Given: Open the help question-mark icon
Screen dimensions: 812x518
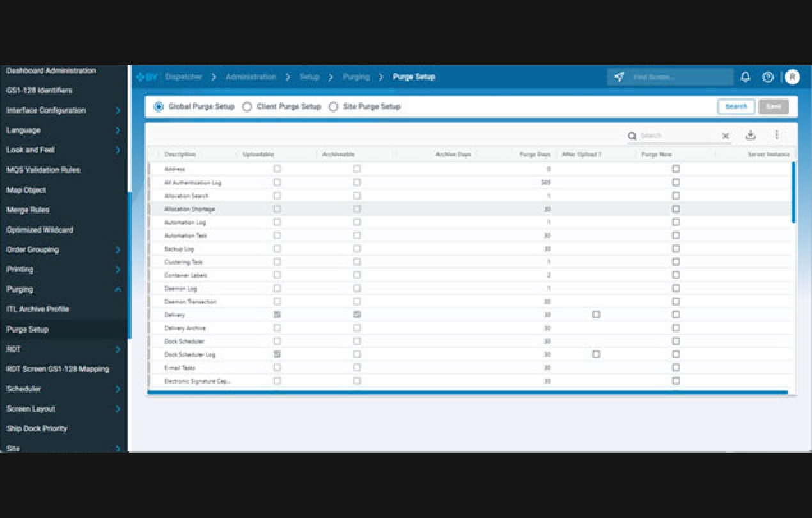Looking at the screenshot, I should coord(767,77).
